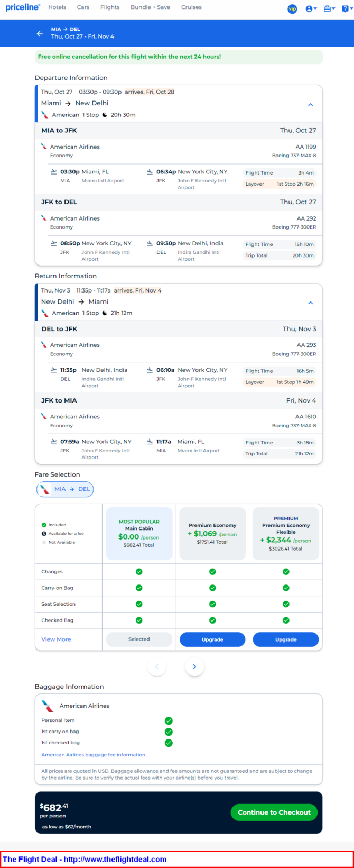The width and height of the screenshot is (354, 868).
Task: Click Continue to Checkout
Action: point(274,812)
